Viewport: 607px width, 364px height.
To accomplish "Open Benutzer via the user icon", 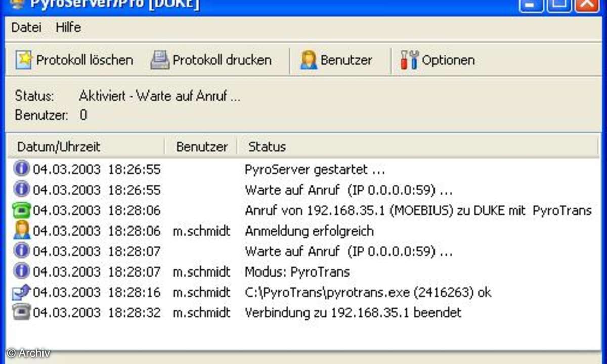I will point(309,60).
